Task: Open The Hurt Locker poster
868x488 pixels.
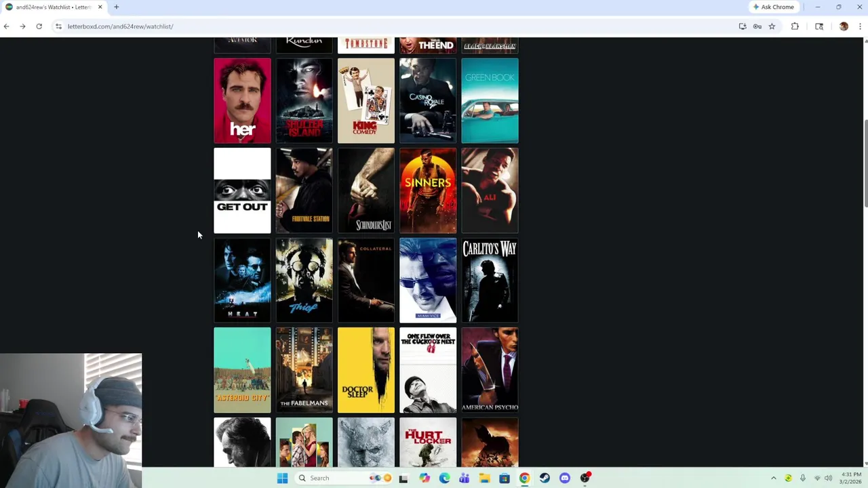Action: click(428, 442)
